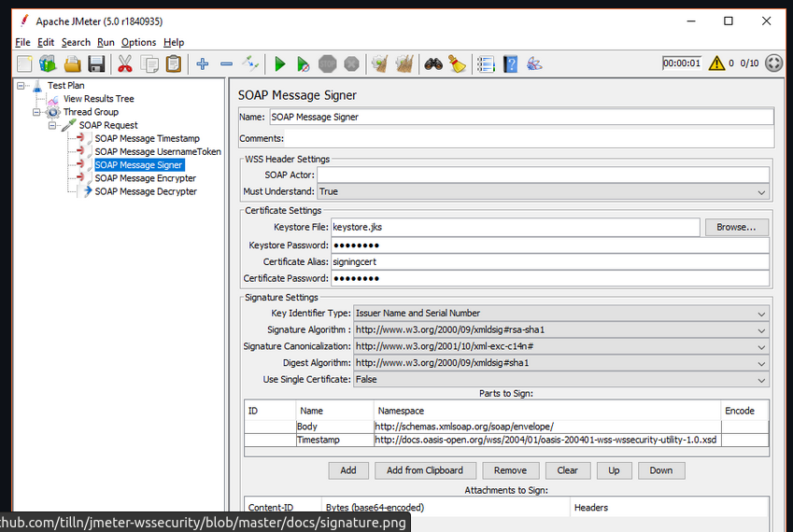Viewport: 793px width, 532px height.
Task: Collapse the SOAP Request tree node
Action: pyautogui.click(x=52, y=125)
